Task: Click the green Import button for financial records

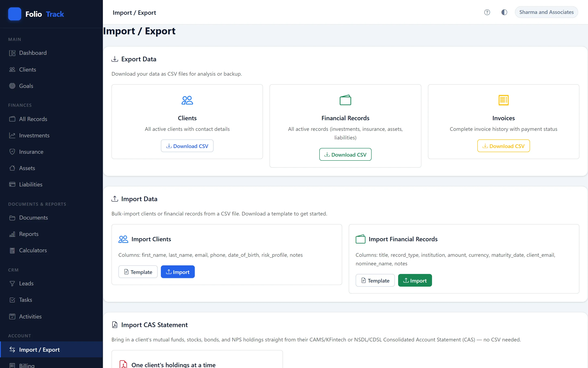Action: point(415,280)
